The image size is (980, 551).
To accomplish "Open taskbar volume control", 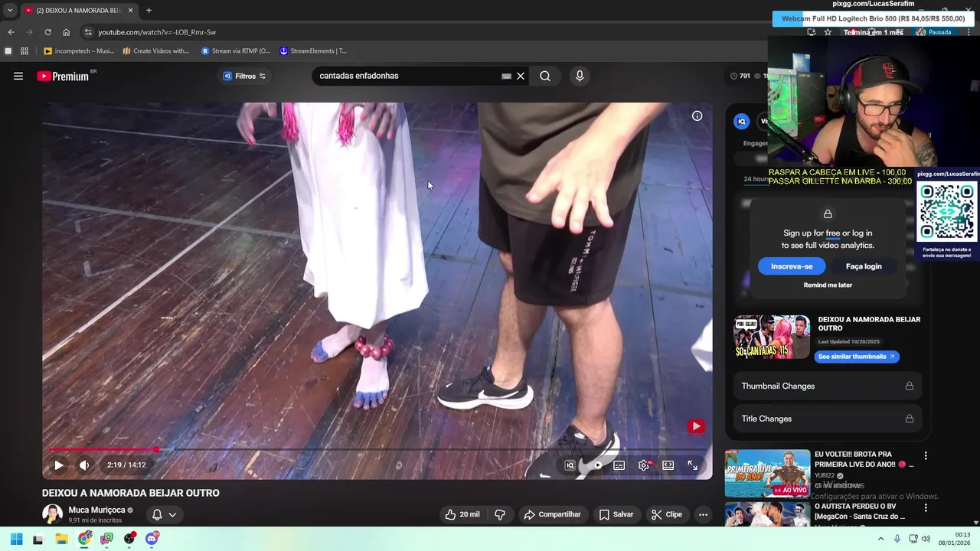I will tap(926, 539).
